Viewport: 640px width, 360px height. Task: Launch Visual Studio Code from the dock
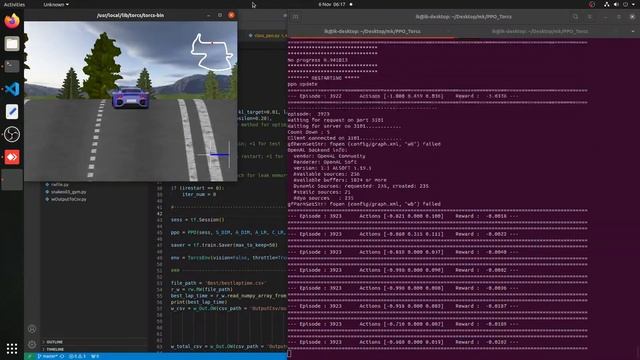click(12, 89)
